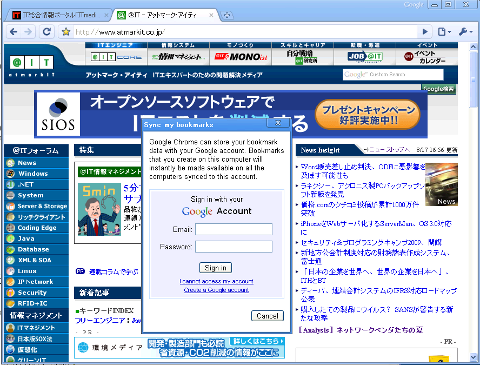Screen dimensions: 480x365
Task: Open the page control menu
Action: coord(444,32)
